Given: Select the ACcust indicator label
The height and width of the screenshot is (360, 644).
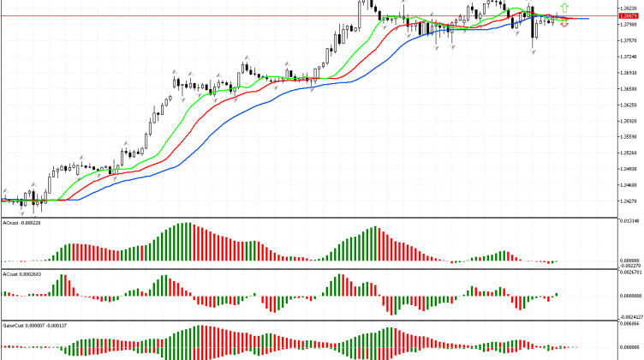Looking at the screenshot, I should point(21,274).
